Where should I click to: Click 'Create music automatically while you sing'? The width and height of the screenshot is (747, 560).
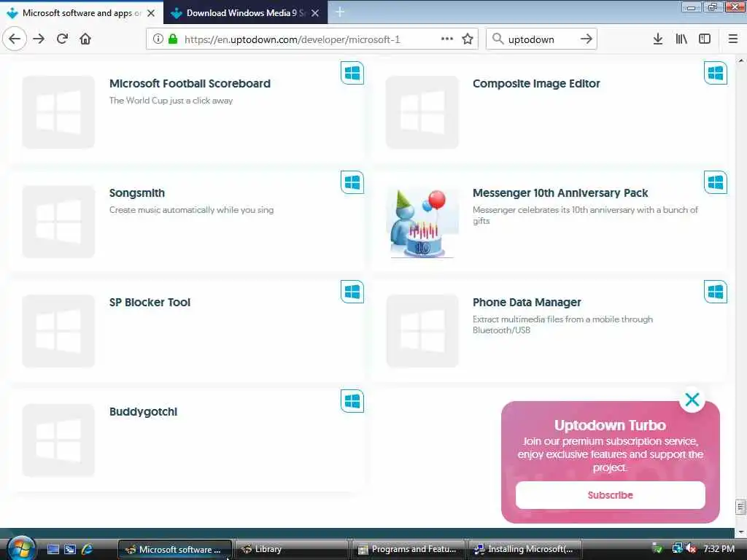pos(192,210)
